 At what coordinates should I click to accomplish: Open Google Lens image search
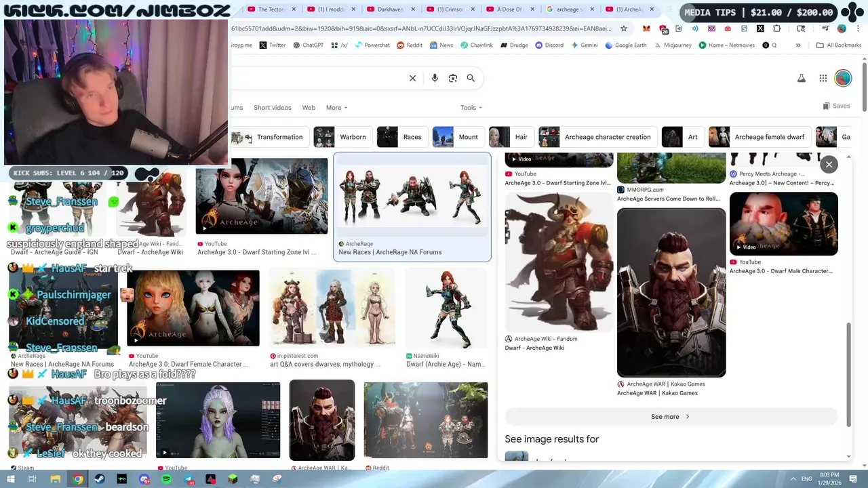coord(453,78)
